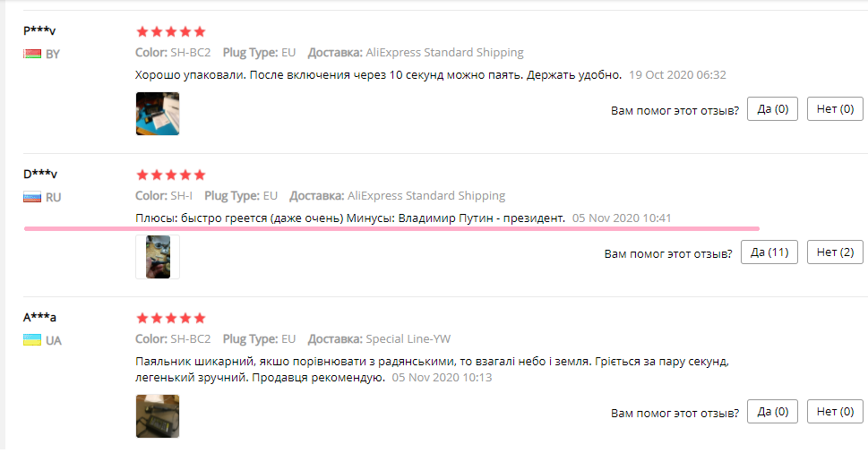Click the five-star rating on D***v's review

tap(170, 175)
